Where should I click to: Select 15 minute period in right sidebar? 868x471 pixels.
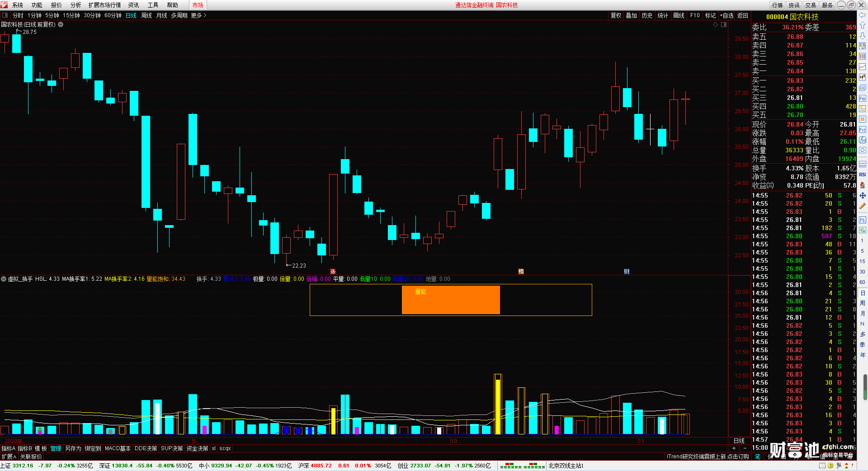click(862, 261)
